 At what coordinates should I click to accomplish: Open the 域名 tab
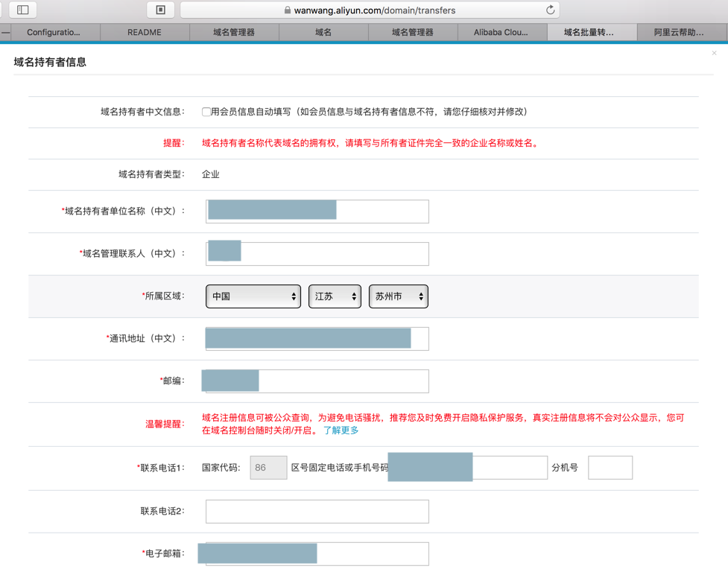tap(323, 32)
